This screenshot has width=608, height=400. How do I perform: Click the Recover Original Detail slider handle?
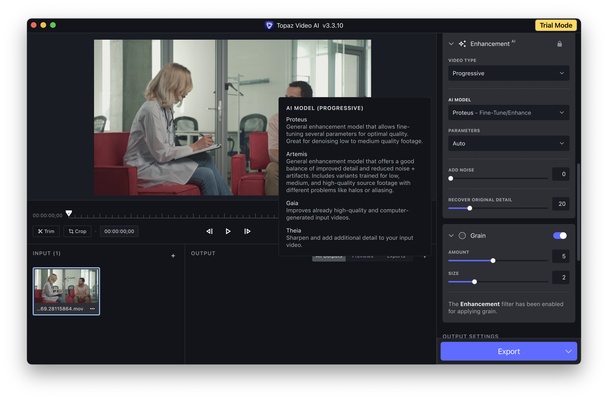470,209
